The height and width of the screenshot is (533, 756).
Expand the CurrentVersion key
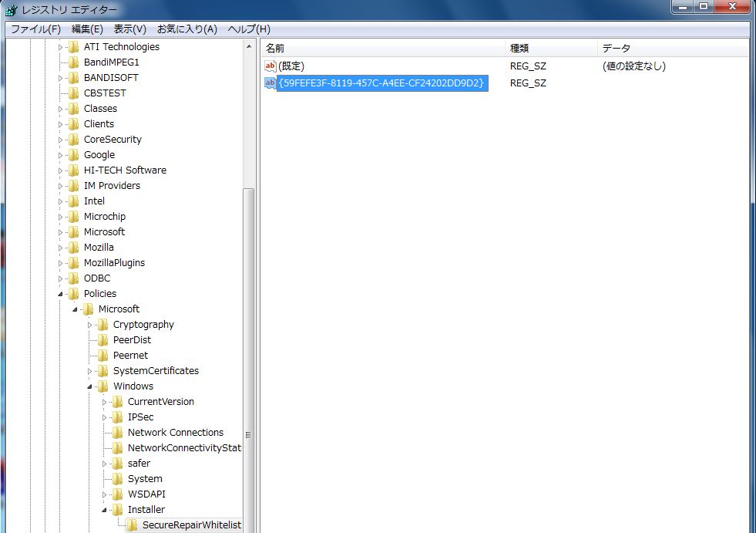click(x=105, y=402)
